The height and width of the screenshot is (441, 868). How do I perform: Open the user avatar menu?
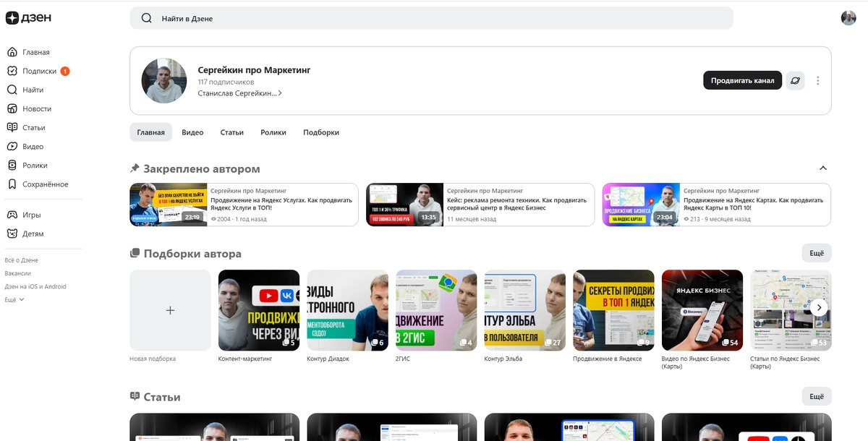point(848,18)
